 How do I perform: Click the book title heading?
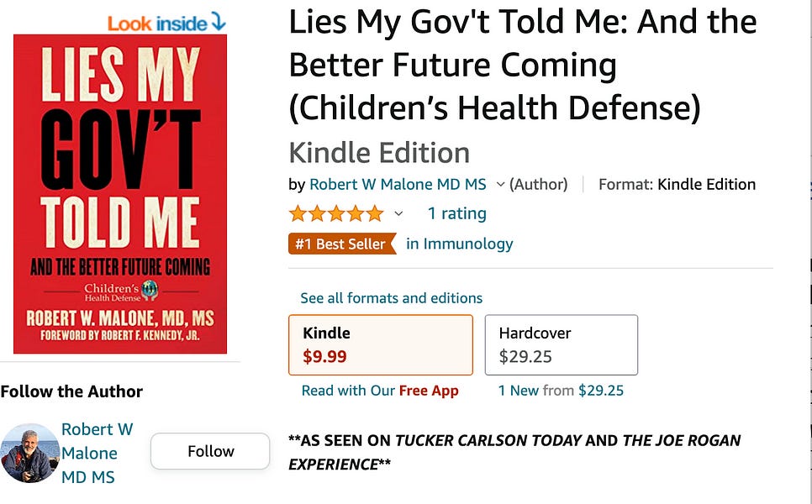(x=523, y=65)
